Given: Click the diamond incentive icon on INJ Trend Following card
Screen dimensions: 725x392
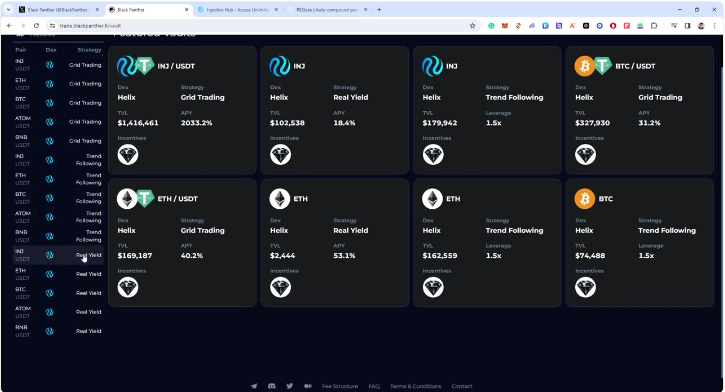Looking at the screenshot, I should [433, 154].
